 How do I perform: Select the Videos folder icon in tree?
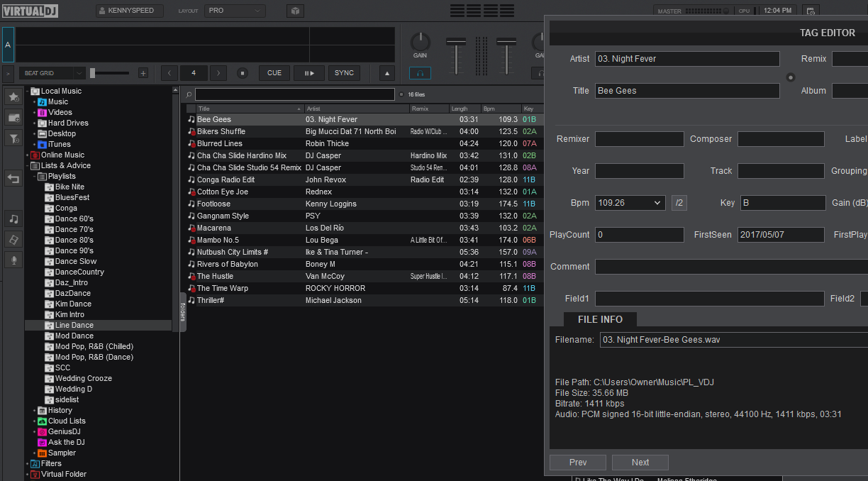tap(43, 113)
